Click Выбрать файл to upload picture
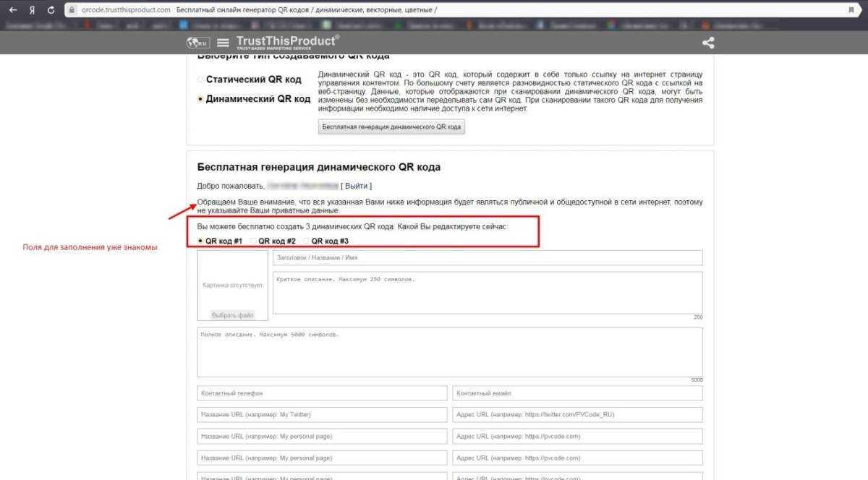Screen dimensions: 868x480 [233, 315]
